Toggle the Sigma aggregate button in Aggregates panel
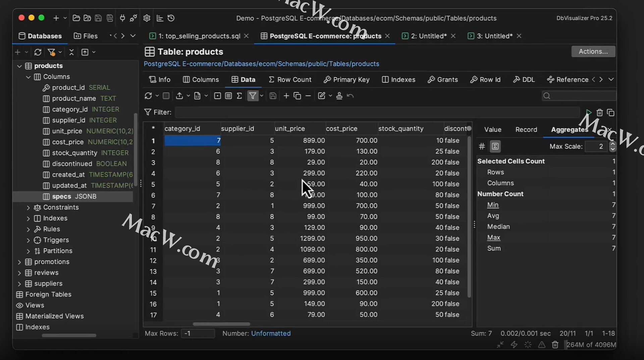This screenshot has width=644, height=360. tap(495, 146)
